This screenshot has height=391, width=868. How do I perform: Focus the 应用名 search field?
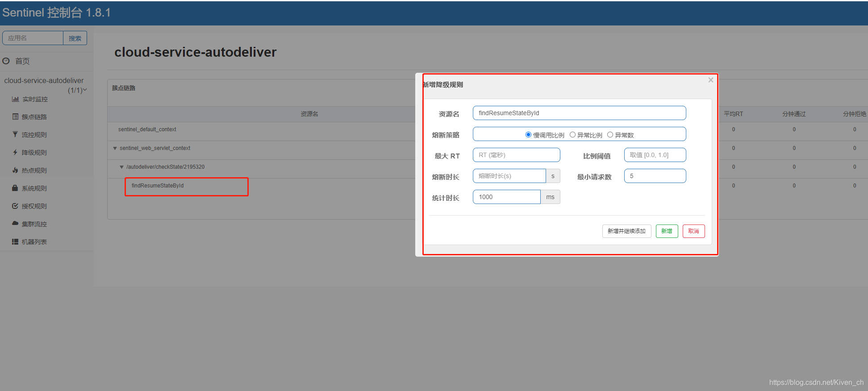[x=33, y=38]
